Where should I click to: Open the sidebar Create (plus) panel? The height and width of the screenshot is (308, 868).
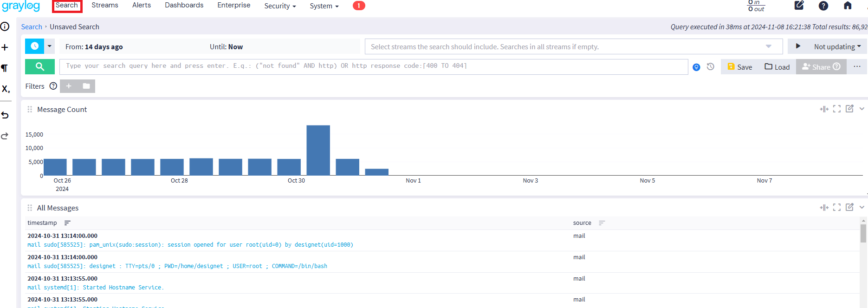5,47
